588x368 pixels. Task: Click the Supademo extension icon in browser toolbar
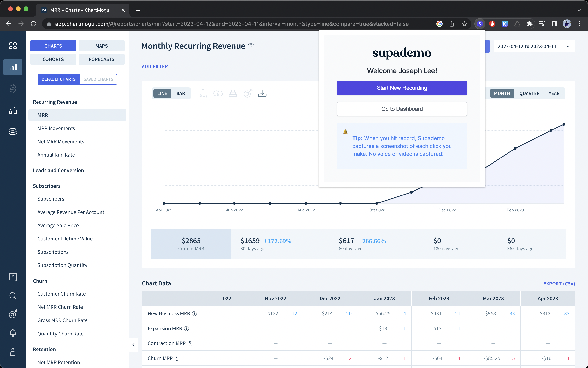tap(480, 24)
